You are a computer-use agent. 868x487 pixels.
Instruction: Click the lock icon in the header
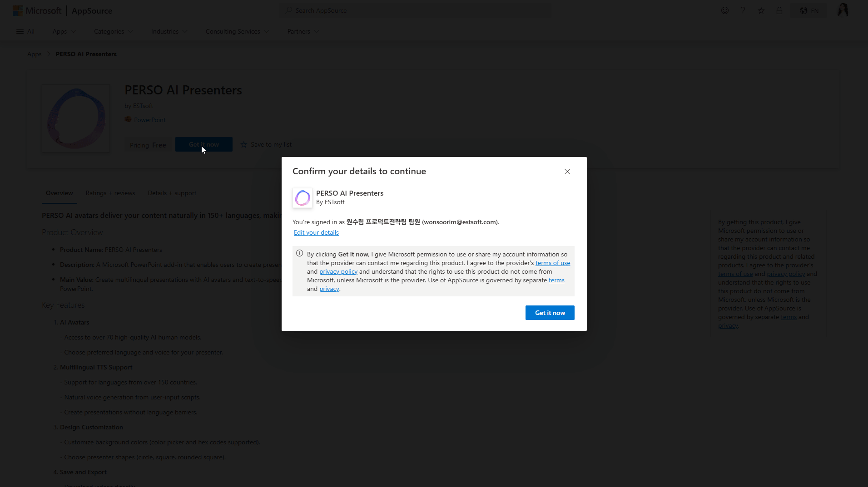pos(779,10)
